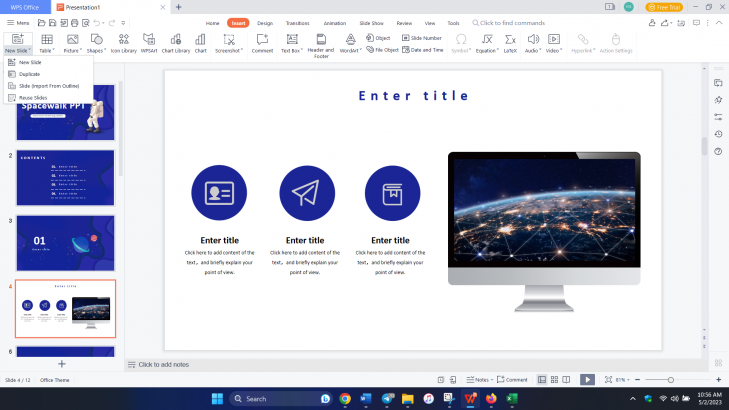Click the Save icon in quick toolbar
This screenshot has height=410, width=729.
(53, 23)
